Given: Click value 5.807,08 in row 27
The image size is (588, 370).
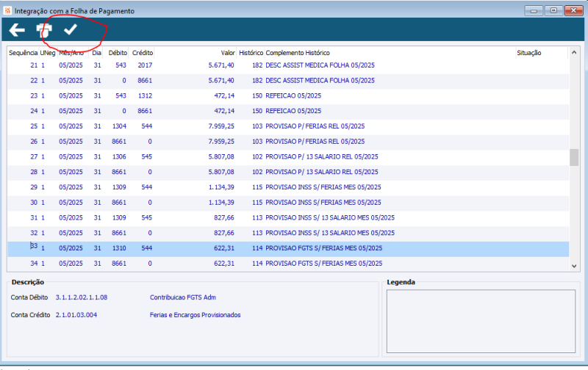Looking at the screenshot, I should point(221,156).
